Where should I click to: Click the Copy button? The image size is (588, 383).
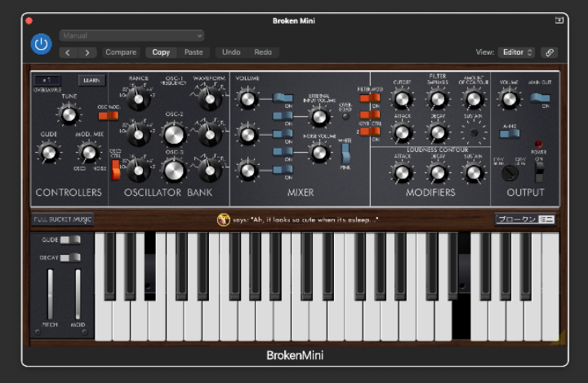pos(161,52)
